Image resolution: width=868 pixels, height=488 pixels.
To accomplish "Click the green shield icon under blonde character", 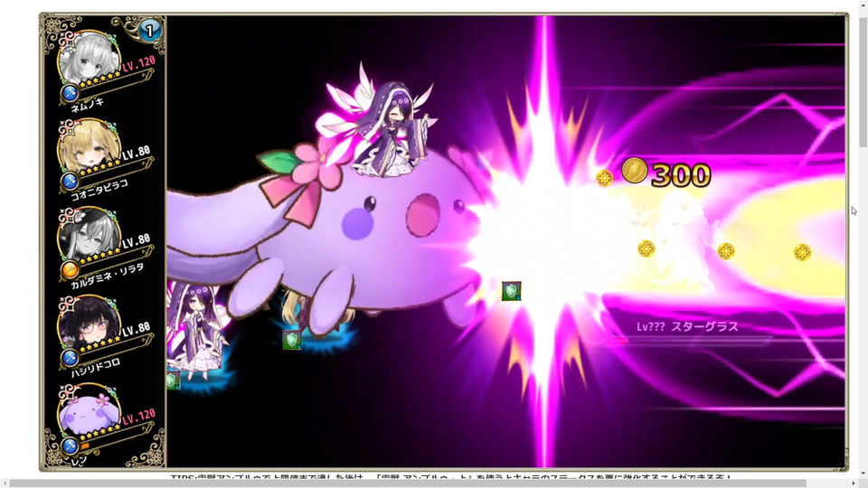I will coord(292,340).
